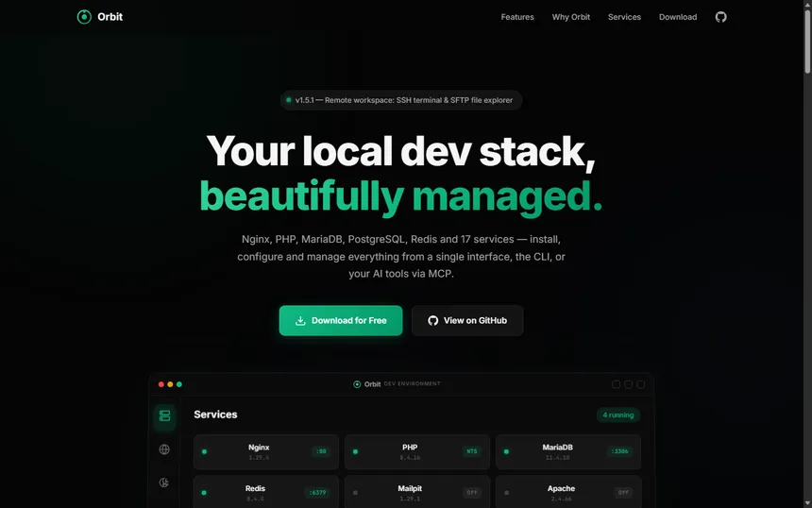Click the :6379 port badge on Redis
The width and height of the screenshot is (812, 508).
(317, 493)
